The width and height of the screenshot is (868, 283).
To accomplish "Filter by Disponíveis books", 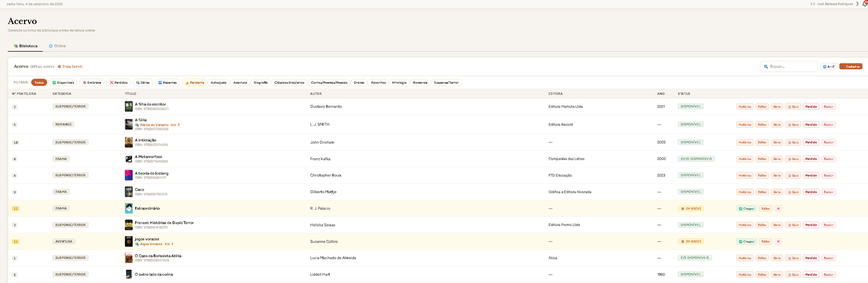I will (x=63, y=82).
